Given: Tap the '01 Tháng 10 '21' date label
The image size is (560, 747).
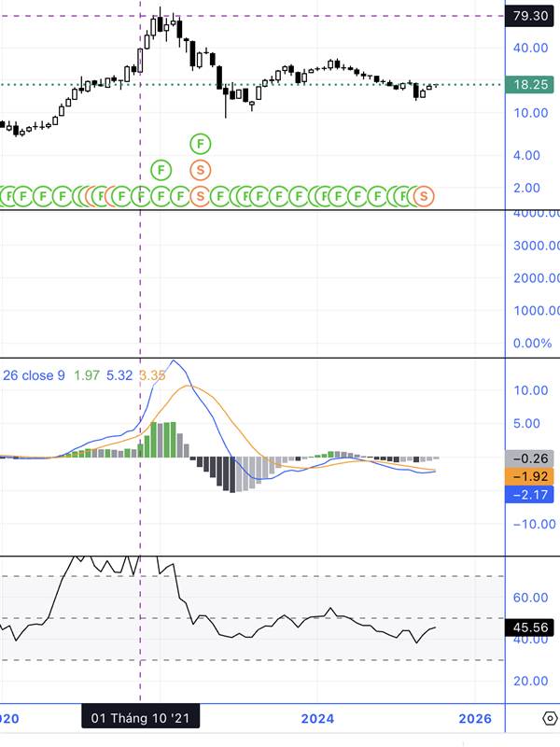Looking at the screenshot, I should tap(141, 717).
